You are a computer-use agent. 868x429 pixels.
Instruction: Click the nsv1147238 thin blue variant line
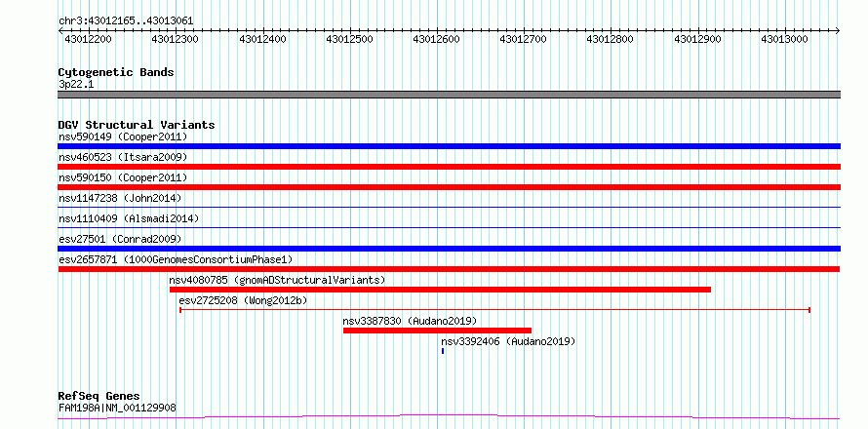pos(449,208)
